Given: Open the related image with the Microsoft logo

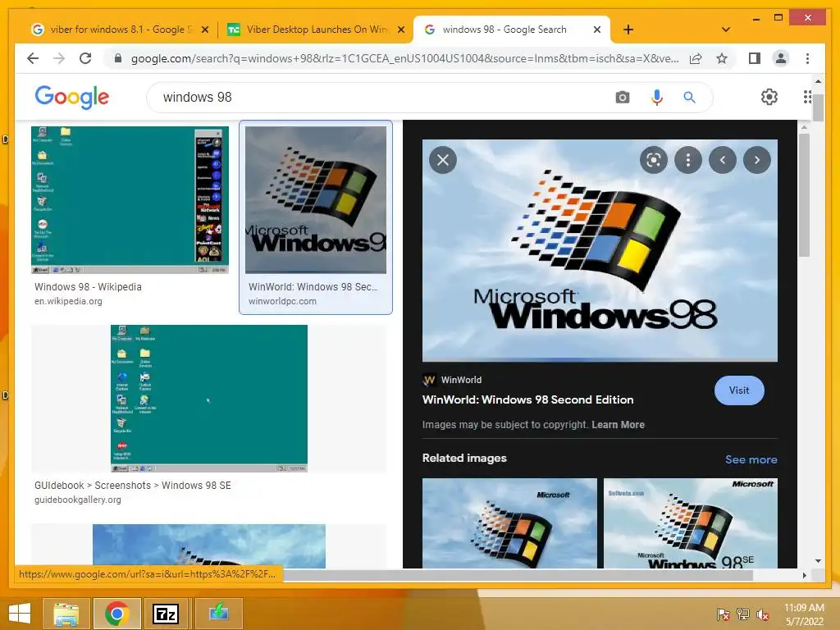Looking at the screenshot, I should [509, 523].
